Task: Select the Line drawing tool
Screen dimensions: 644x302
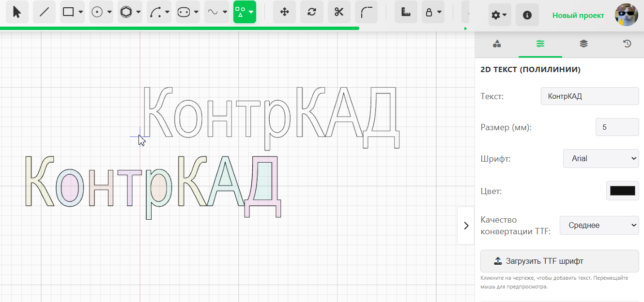Action: point(44,12)
